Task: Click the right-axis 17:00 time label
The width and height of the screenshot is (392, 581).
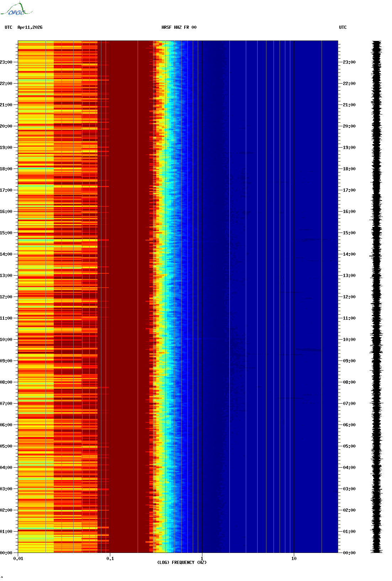Action: (349, 190)
